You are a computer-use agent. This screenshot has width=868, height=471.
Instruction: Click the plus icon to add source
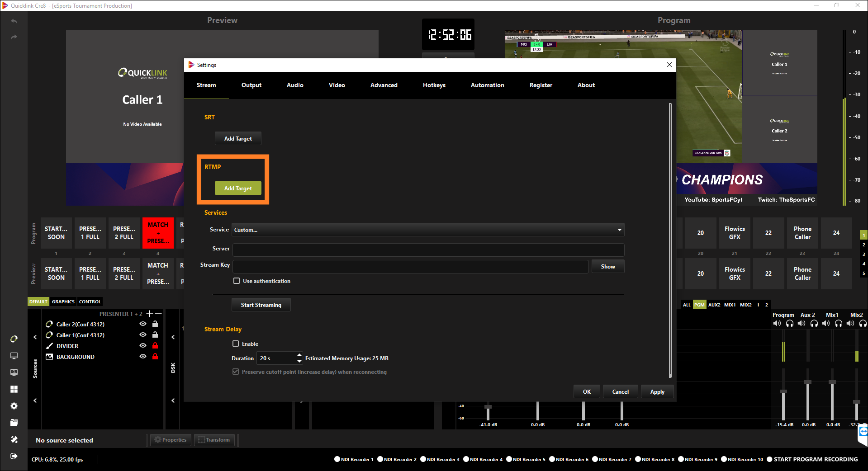149,314
